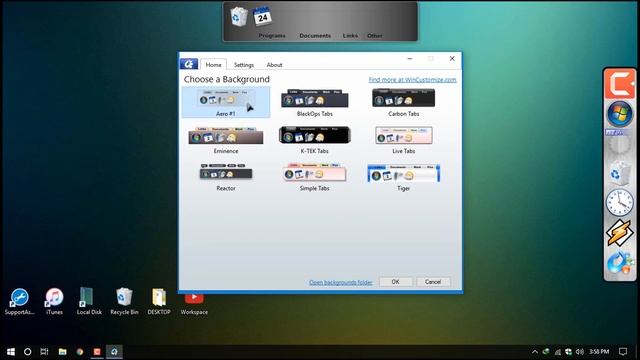Open SupportAssist desktop shortcut
This screenshot has width=640, height=360.
19,302
